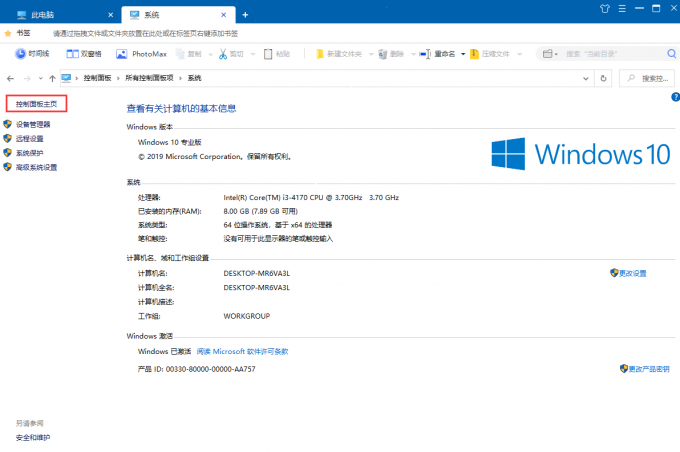
Task: Click the 粘贴 paste toolbar button
Action: (277, 54)
